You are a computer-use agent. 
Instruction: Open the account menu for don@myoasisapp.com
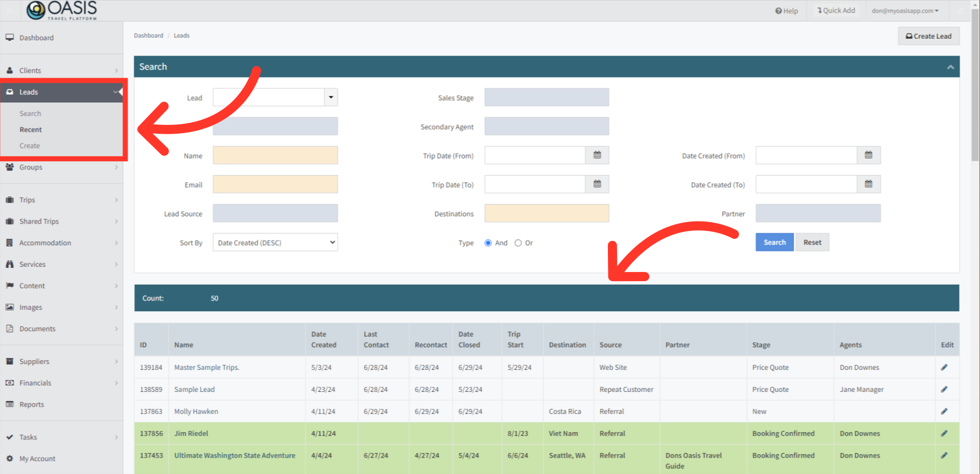pos(905,10)
